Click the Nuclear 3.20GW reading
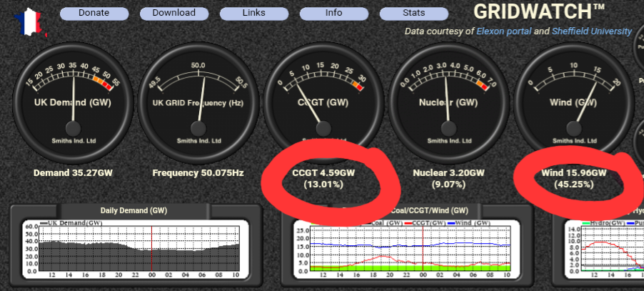 pyautogui.click(x=448, y=173)
